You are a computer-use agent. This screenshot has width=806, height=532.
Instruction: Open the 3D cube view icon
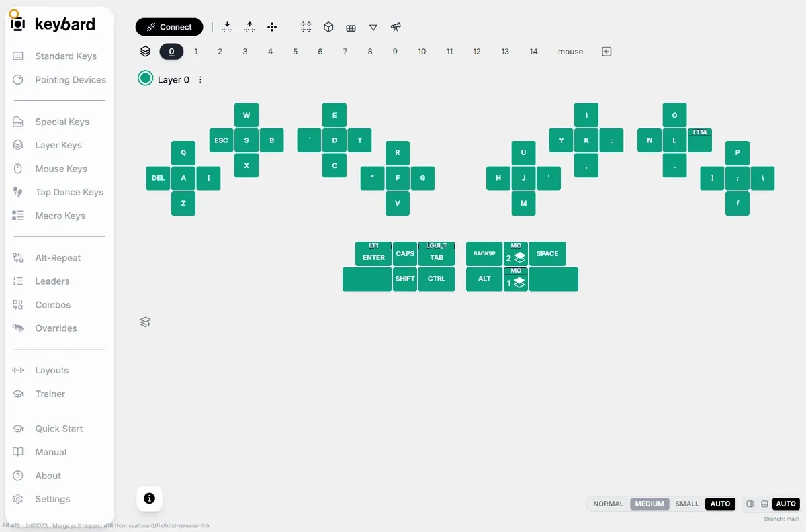(x=328, y=27)
